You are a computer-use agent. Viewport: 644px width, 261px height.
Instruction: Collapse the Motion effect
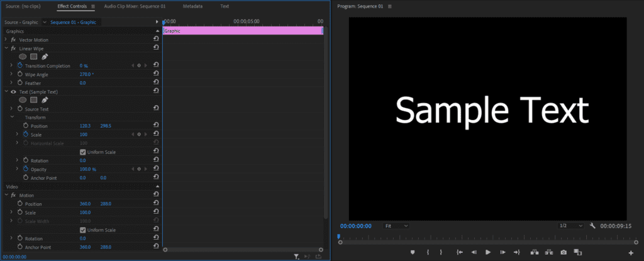tap(6, 195)
